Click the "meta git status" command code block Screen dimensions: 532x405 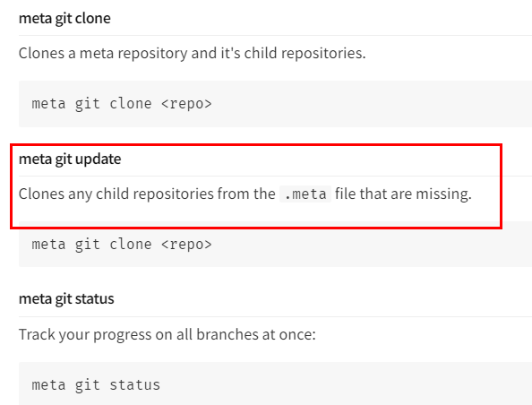pyautogui.click(x=275, y=383)
